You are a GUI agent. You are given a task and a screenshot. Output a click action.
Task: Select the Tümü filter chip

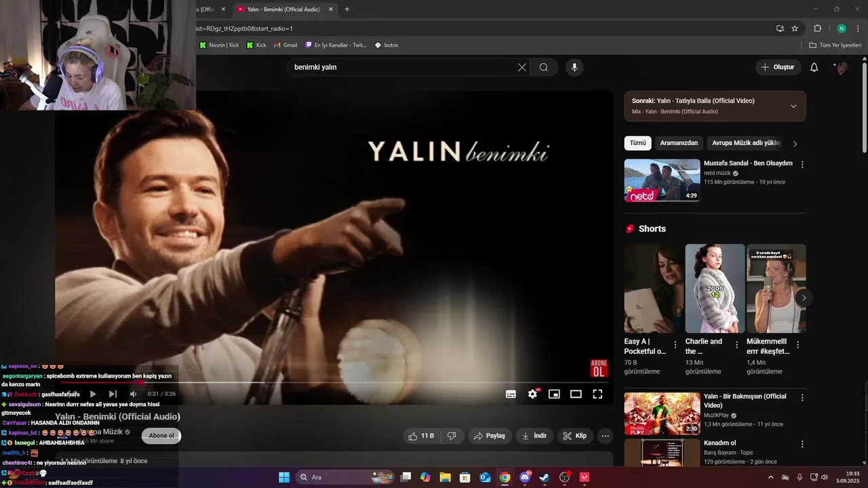(637, 143)
